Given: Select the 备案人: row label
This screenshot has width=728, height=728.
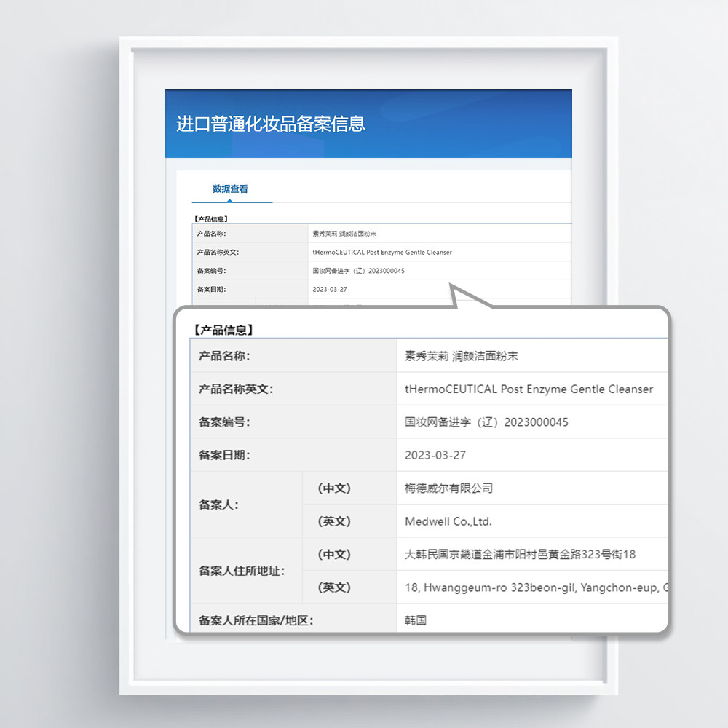Looking at the screenshot, I should pyautogui.click(x=218, y=505).
